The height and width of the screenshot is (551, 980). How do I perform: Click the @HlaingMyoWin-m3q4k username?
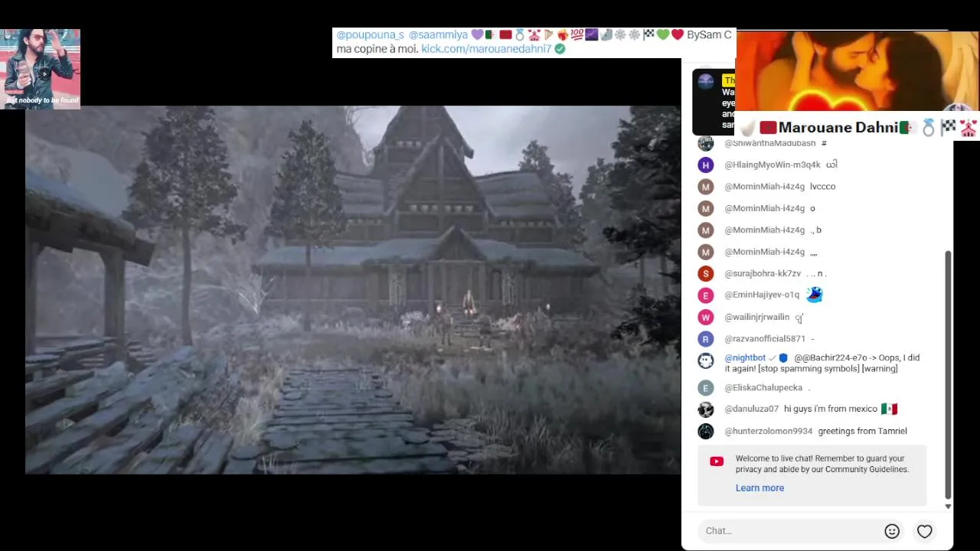point(773,165)
